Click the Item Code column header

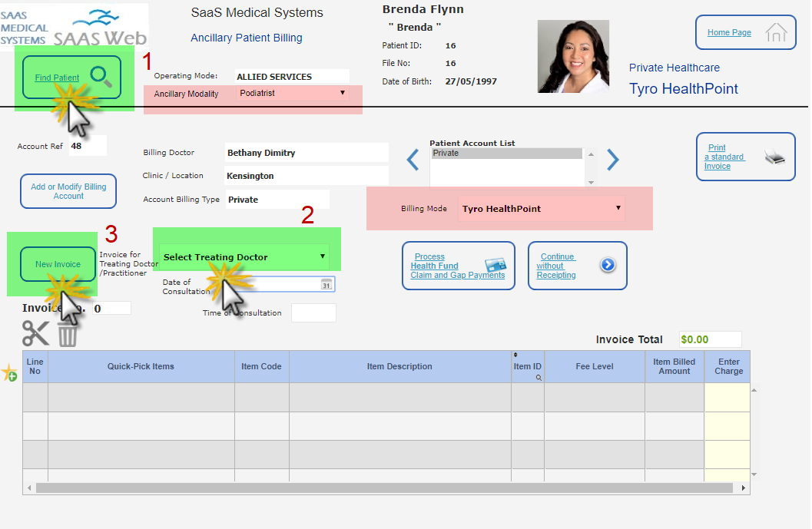click(x=261, y=366)
